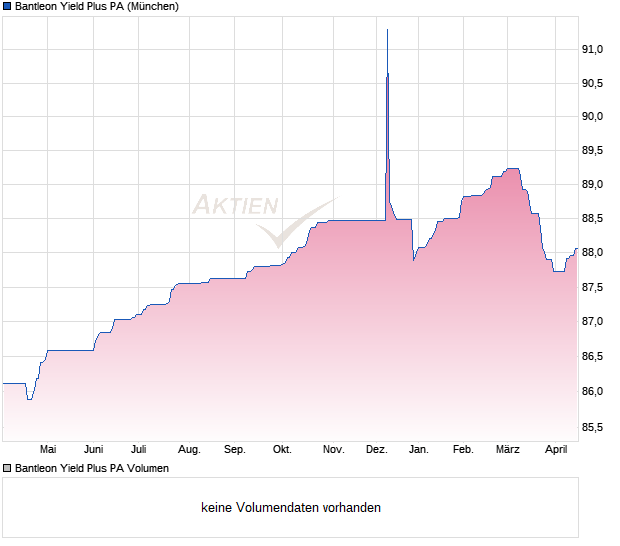Click the 'Bantleon Yield Plus PA (München)' title

(x=97, y=7)
